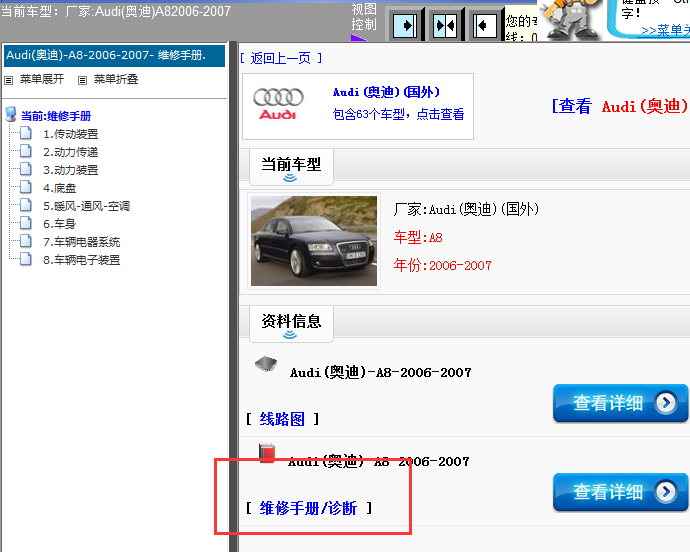Click the 查看 Audi(奥迪) link at right
Image resolution: width=690 pixels, height=552 pixels.
(x=620, y=106)
